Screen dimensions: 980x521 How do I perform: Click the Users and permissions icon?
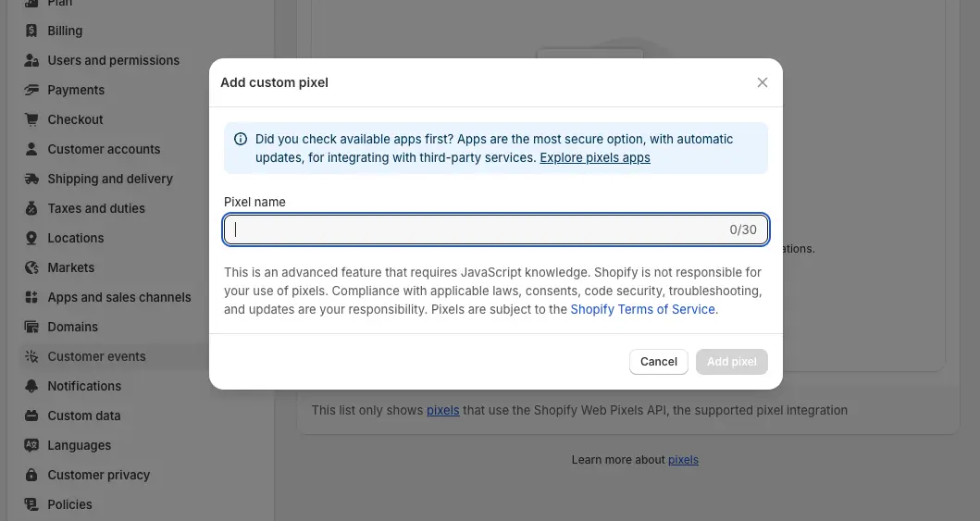coord(31,60)
